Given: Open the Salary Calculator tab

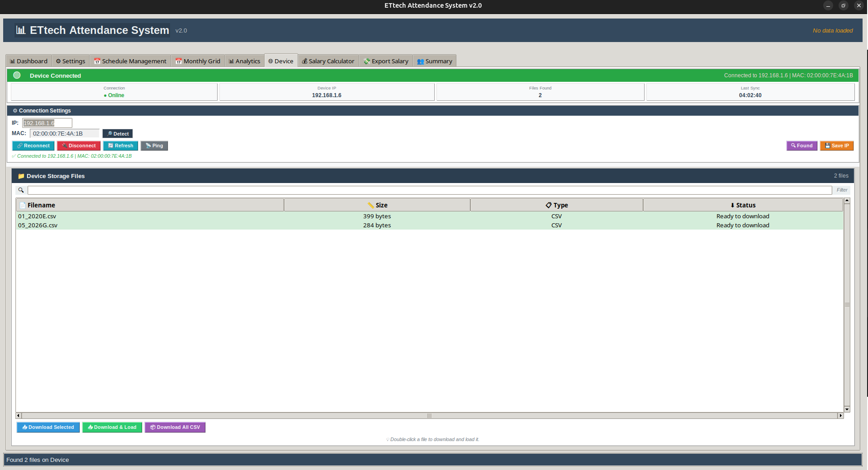Looking at the screenshot, I should tap(328, 61).
